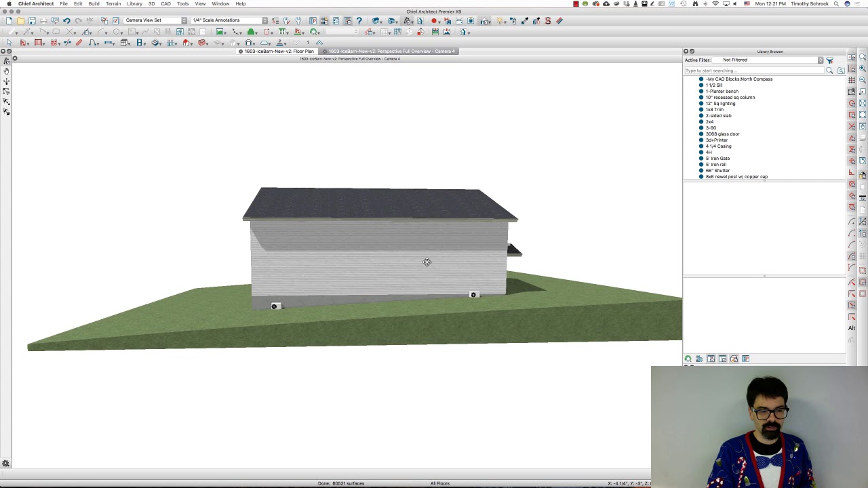Click the Open Plan folder icon
This screenshot has height=488, width=868.
(x=20, y=20)
